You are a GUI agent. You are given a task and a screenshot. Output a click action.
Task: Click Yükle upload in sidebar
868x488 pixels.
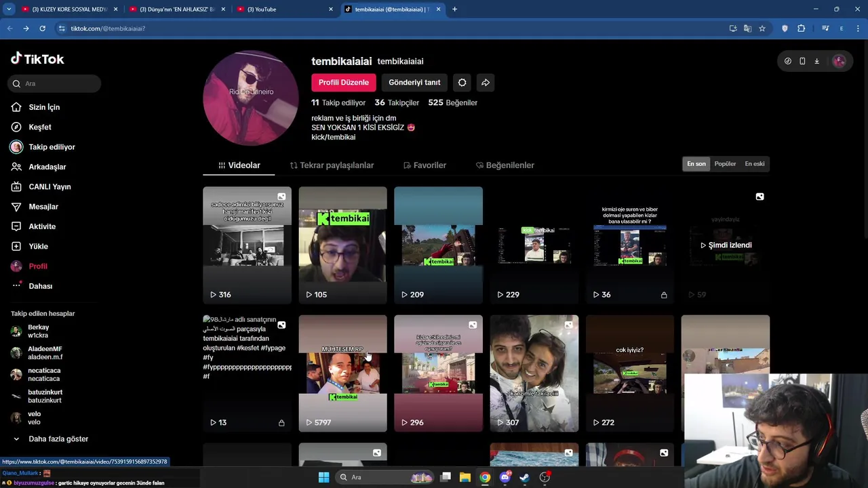(38, 246)
